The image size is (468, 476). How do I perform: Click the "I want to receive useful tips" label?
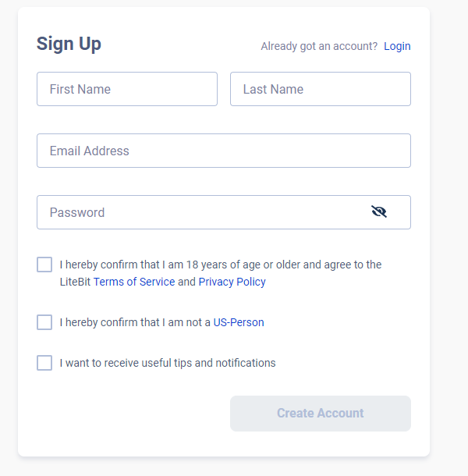tap(168, 363)
